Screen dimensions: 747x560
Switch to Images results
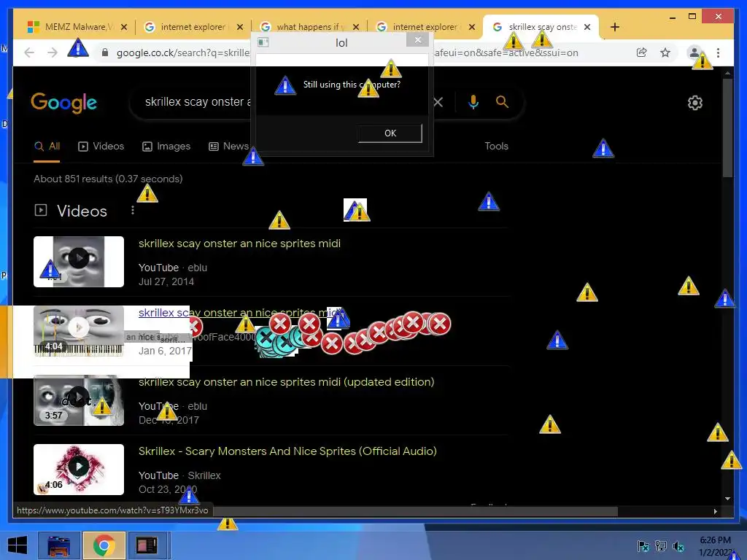(x=166, y=147)
